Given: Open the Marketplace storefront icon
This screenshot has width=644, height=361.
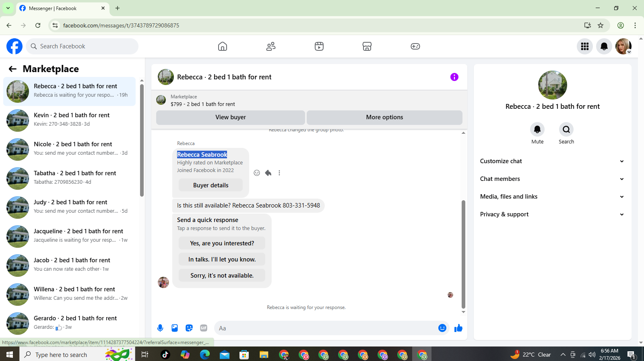Looking at the screenshot, I should 367,46.
